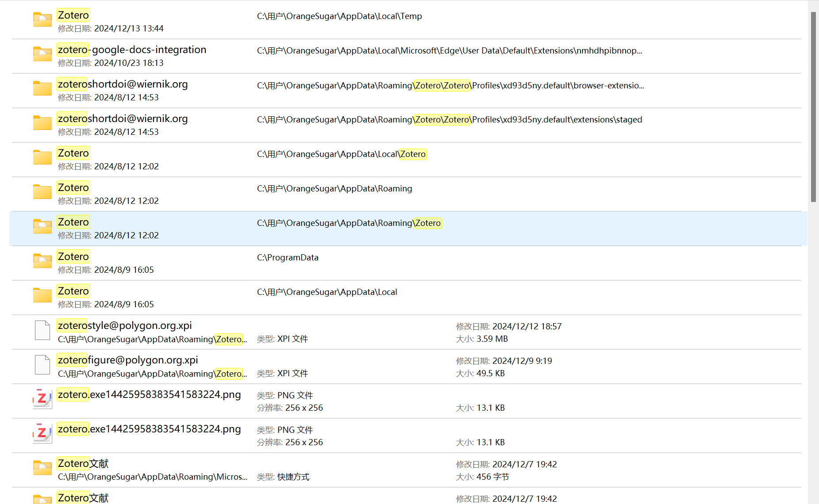Viewport: 819px width, 504px height.
Task: Select zoteroshortdoi@wiernik.org name in browser-extension row
Action: point(123,84)
